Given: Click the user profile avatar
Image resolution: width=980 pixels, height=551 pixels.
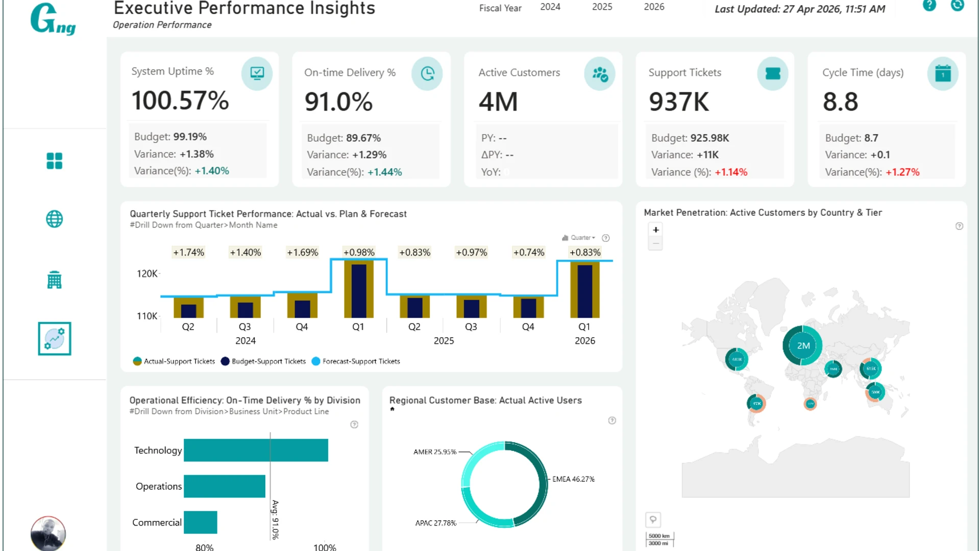Looking at the screenshot, I should pos(48,534).
